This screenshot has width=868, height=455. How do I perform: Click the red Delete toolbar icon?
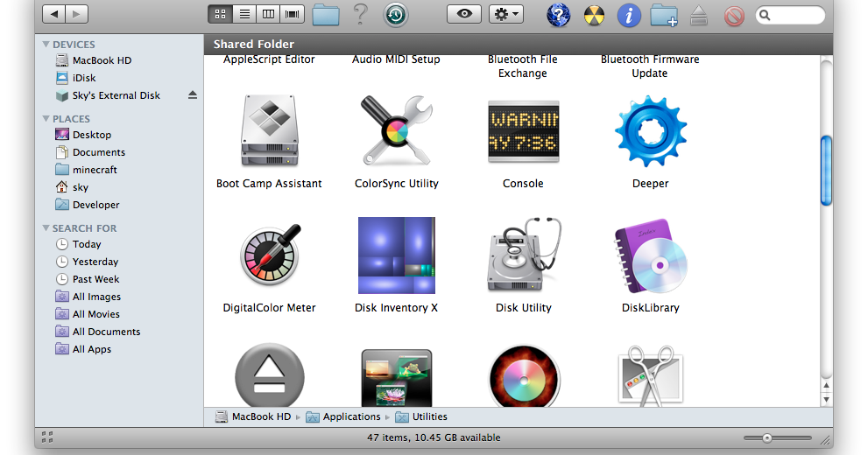pos(734,16)
